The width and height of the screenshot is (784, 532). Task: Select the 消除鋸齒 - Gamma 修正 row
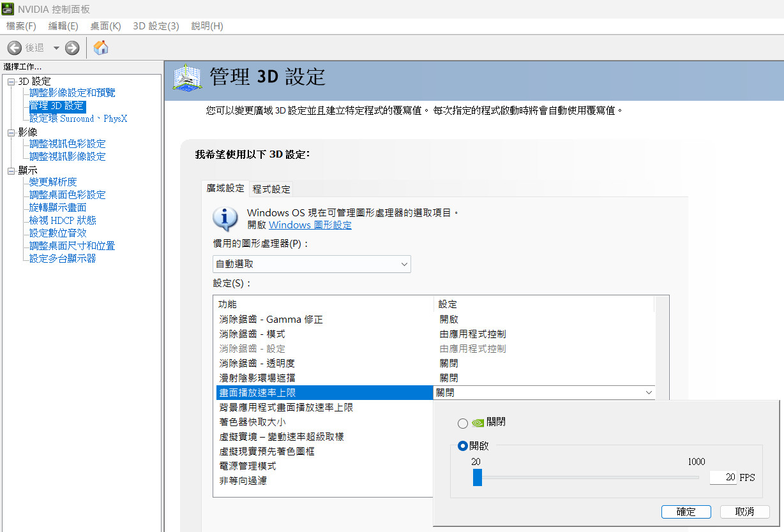click(x=434, y=320)
